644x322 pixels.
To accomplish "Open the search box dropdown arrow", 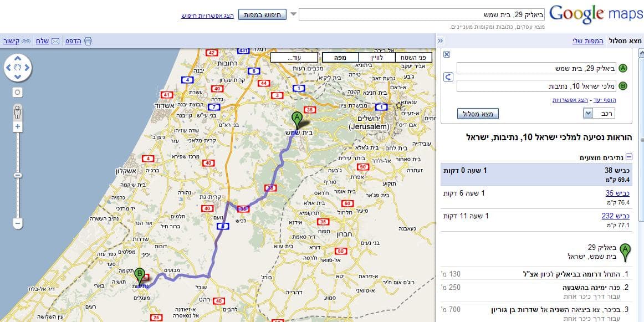I will pyautogui.click(x=293, y=15).
